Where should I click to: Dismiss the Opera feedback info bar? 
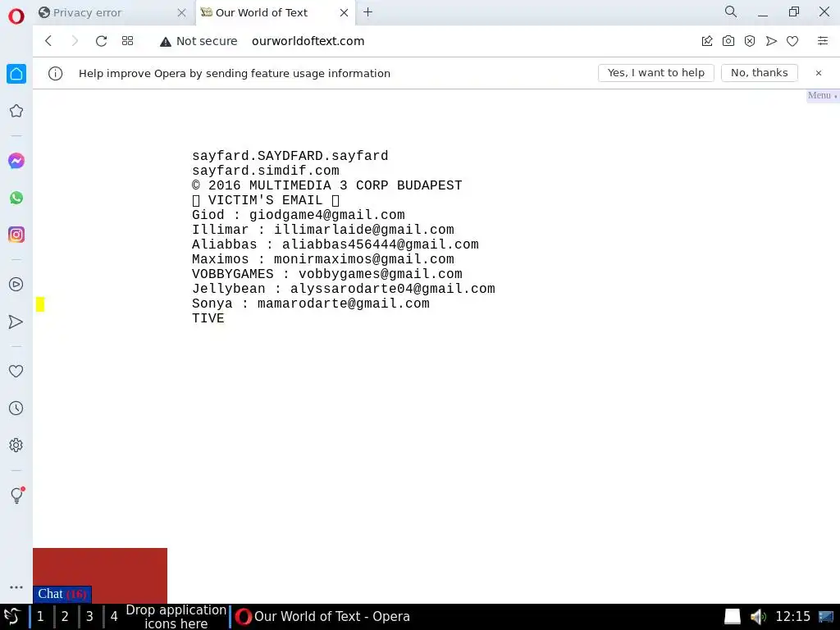tap(819, 73)
